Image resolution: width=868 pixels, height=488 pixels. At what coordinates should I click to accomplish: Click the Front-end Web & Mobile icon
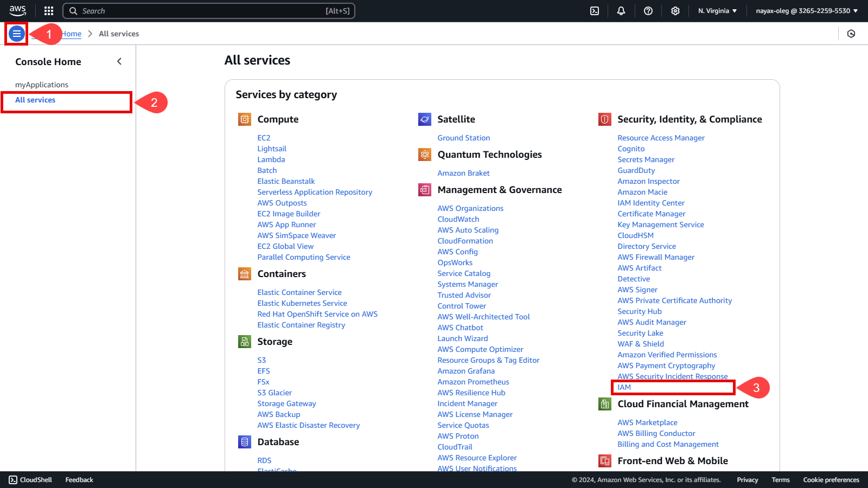tap(605, 461)
